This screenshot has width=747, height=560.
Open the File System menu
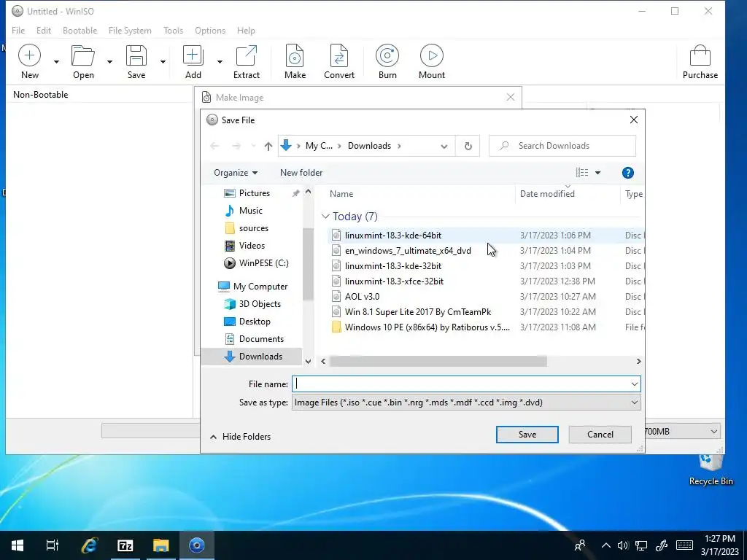pos(130,31)
